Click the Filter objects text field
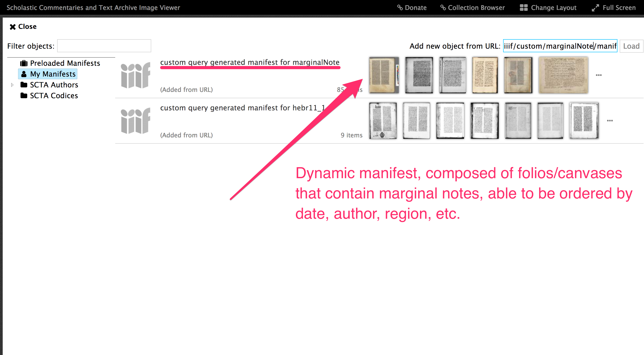The height and width of the screenshot is (355, 644). click(x=104, y=46)
